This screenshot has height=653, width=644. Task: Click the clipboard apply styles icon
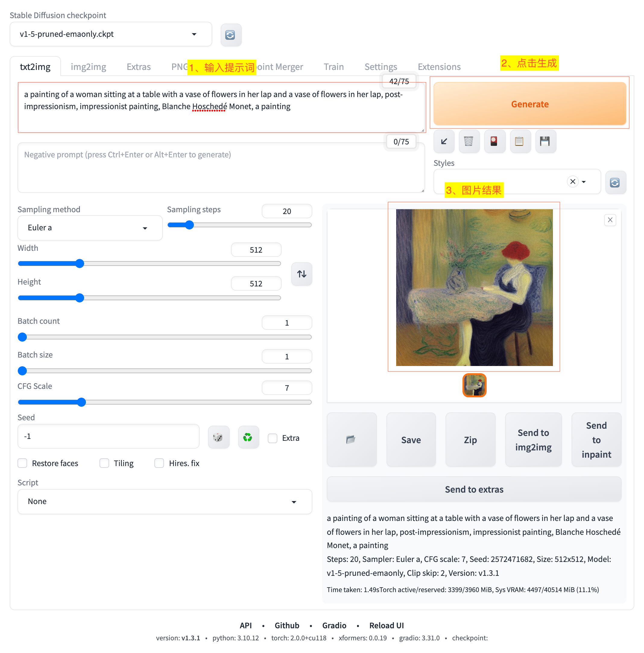pos(519,141)
